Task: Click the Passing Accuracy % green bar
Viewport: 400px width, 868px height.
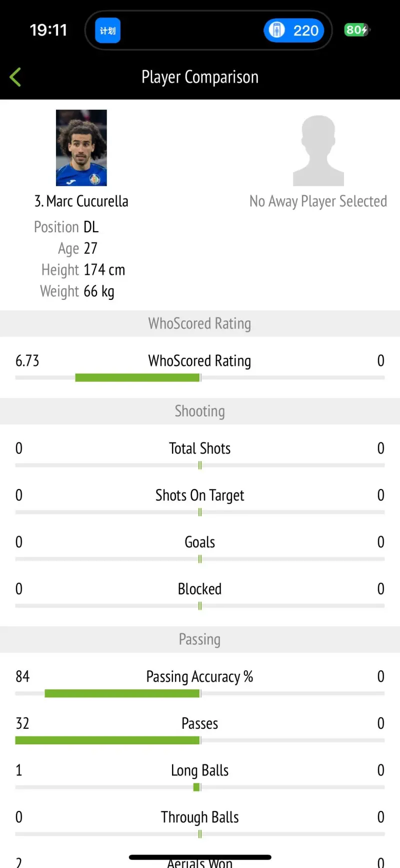Action: click(122, 693)
